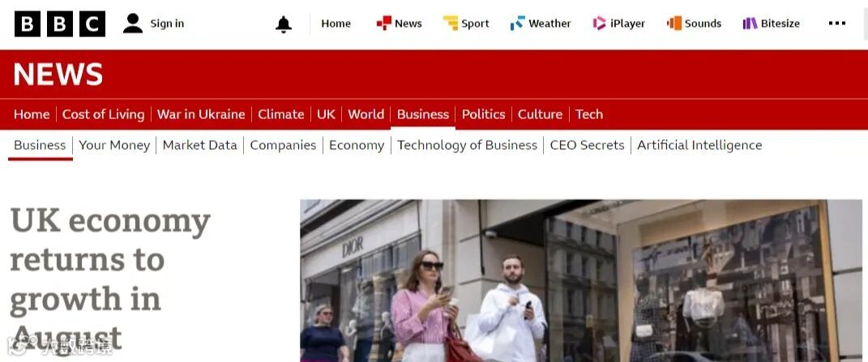Click the large NEWS banner title

(x=58, y=75)
